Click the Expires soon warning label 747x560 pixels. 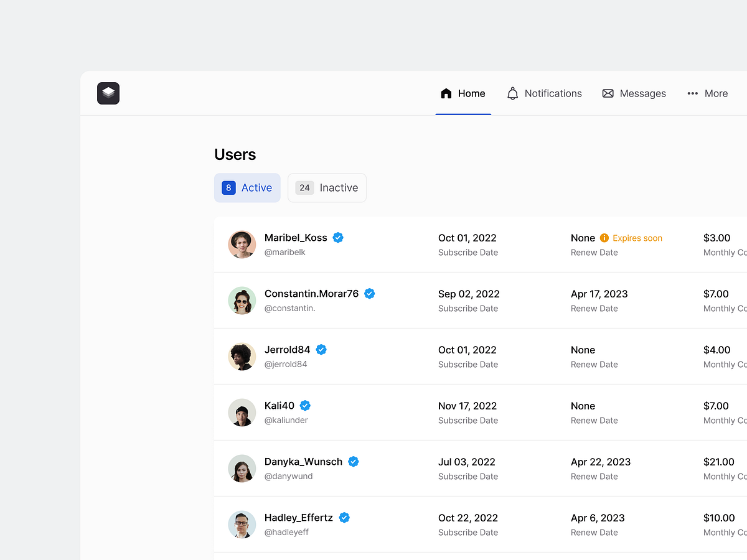tap(637, 238)
